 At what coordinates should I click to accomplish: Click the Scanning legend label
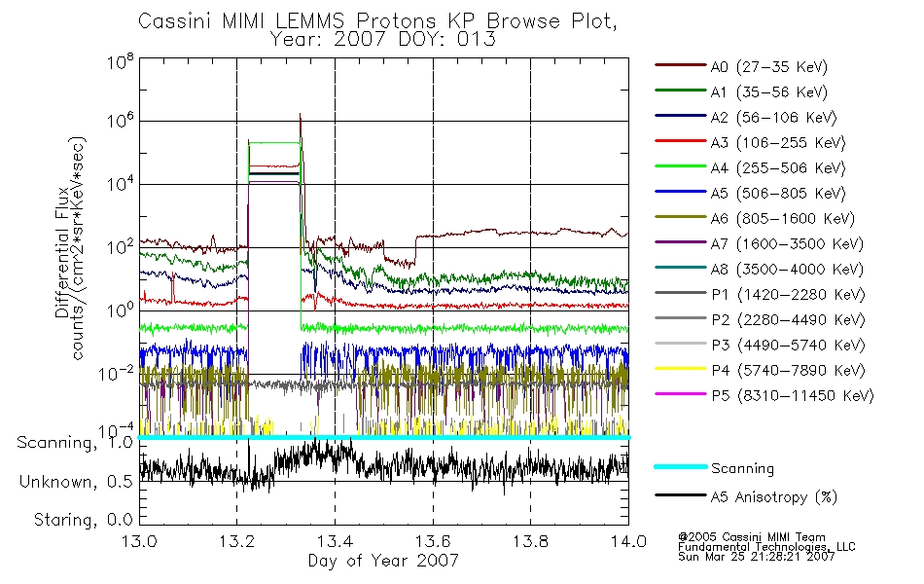(742, 469)
